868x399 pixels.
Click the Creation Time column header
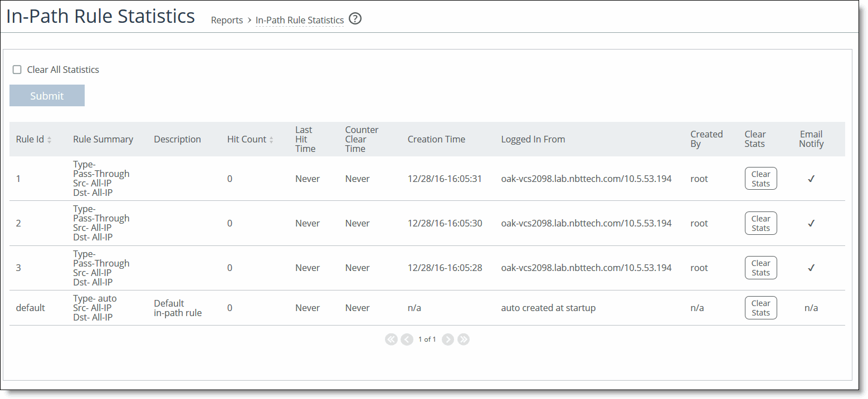[436, 139]
